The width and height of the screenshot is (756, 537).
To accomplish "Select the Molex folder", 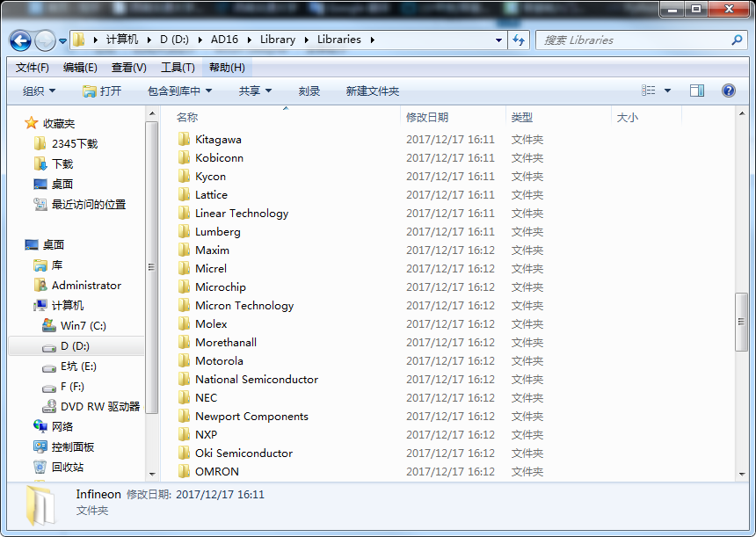I will pos(202,324).
